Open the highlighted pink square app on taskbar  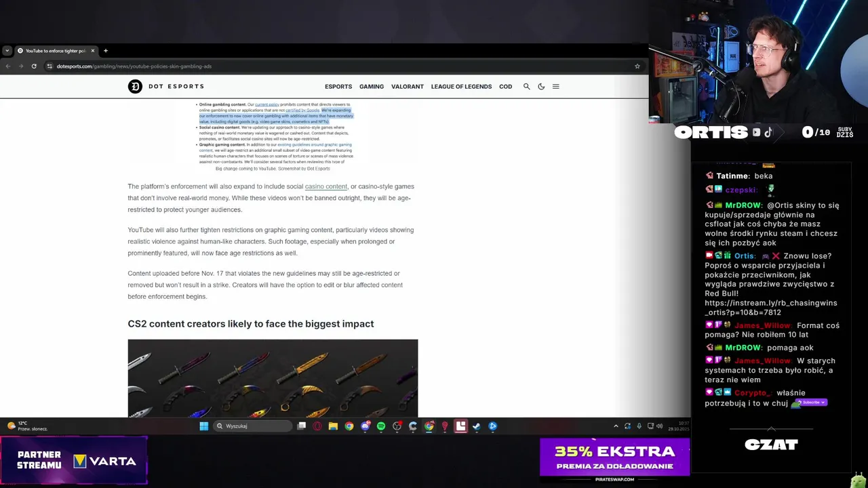coord(460,426)
